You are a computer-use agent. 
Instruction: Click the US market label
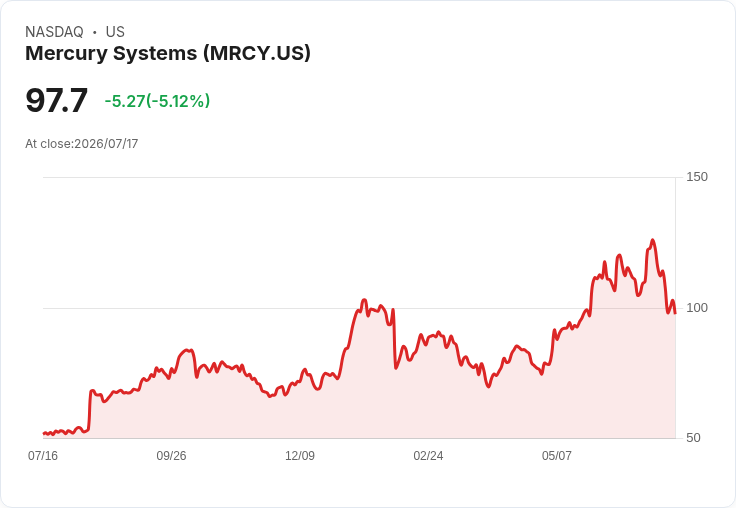point(115,32)
